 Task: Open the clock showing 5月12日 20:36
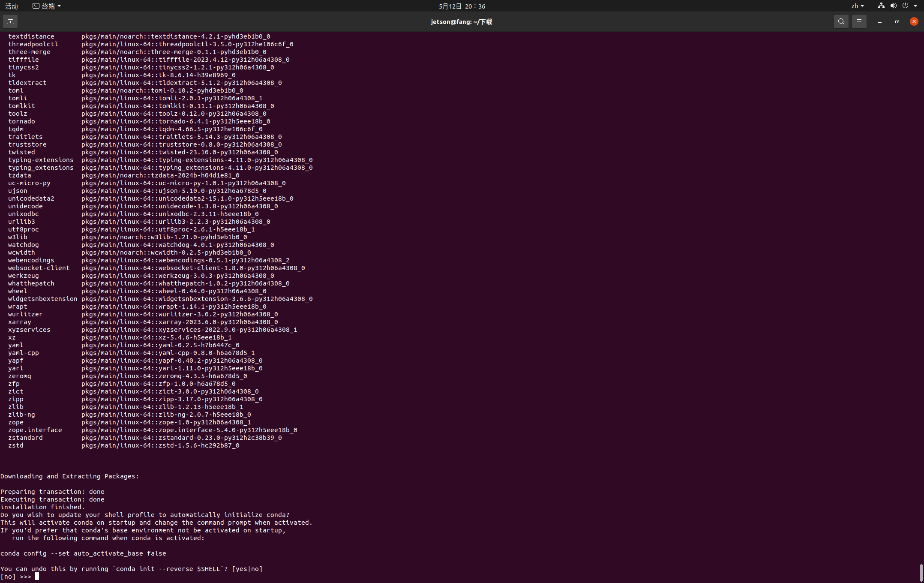[x=462, y=6]
